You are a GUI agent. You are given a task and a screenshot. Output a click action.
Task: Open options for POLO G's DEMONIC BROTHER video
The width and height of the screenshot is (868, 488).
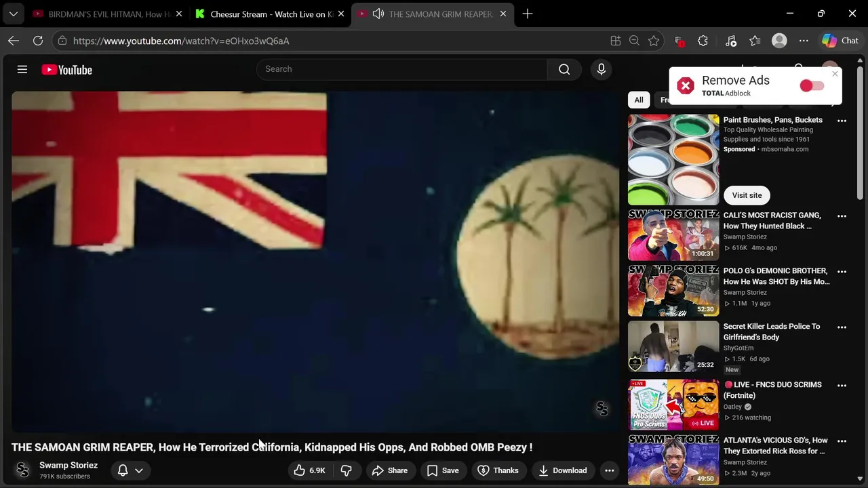tap(842, 272)
